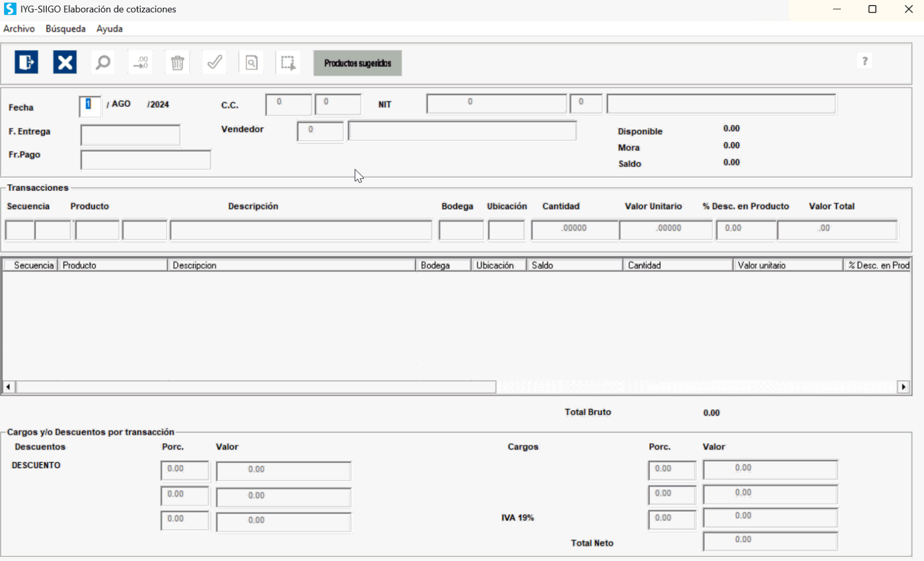Click the Descripción entry field

pyautogui.click(x=301, y=230)
